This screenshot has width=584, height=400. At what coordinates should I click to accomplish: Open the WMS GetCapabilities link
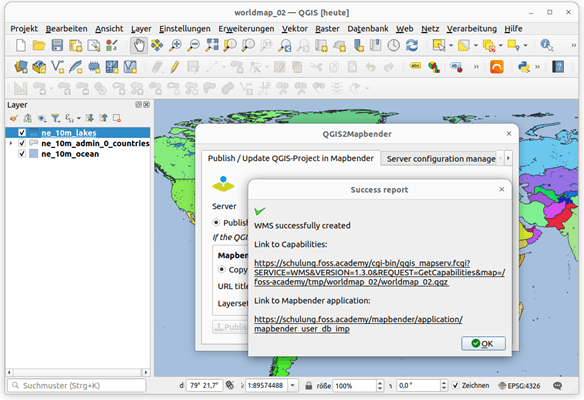tap(380, 272)
